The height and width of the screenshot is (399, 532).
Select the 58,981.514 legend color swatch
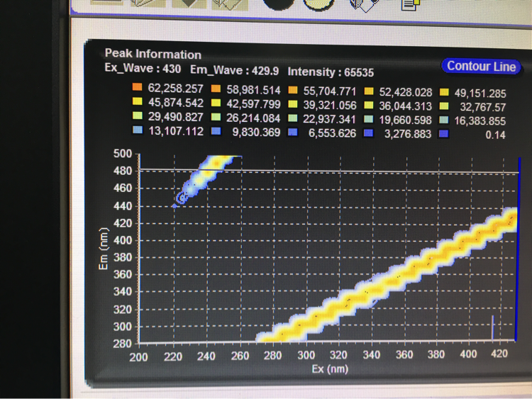[x=216, y=89]
